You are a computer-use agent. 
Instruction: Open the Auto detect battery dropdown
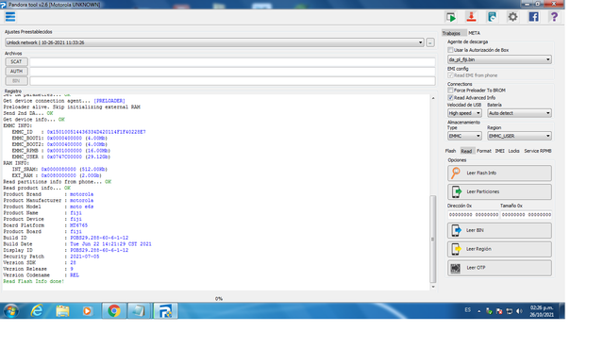tap(520, 113)
